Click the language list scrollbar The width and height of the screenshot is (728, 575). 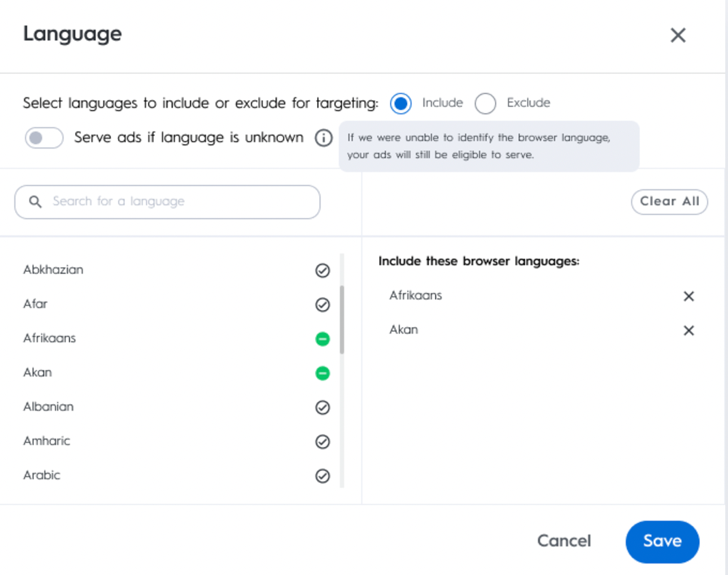click(x=342, y=320)
